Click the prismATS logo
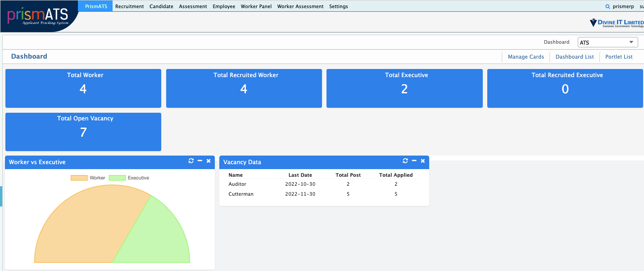 click(38, 16)
